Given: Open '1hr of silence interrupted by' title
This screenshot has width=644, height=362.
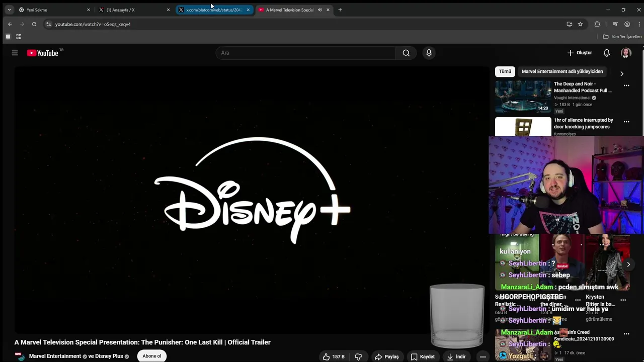Looking at the screenshot, I should 584,123.
